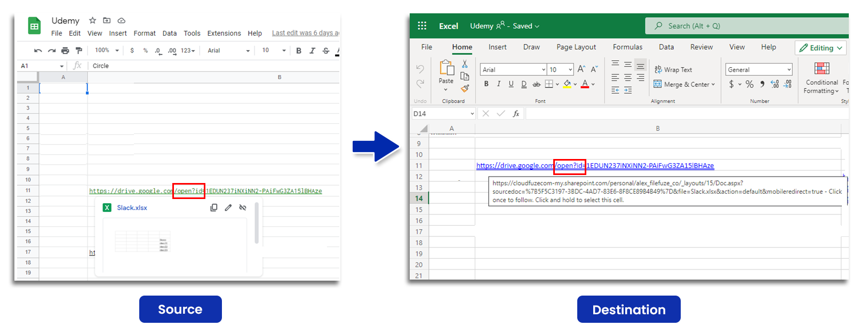Open Arial font dropdown in Excel ribbon
The height and width of the screenshot is (334, 868).
point(544,69)
